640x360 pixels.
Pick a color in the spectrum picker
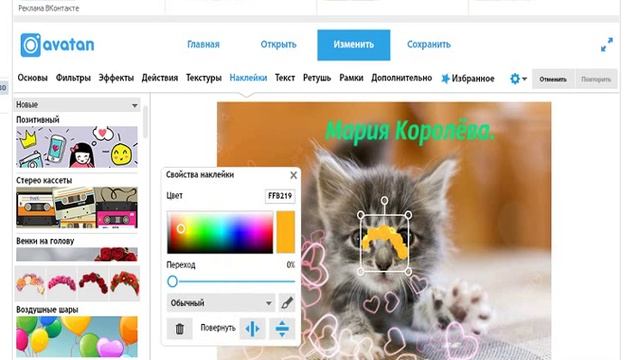tap(220, 232)
